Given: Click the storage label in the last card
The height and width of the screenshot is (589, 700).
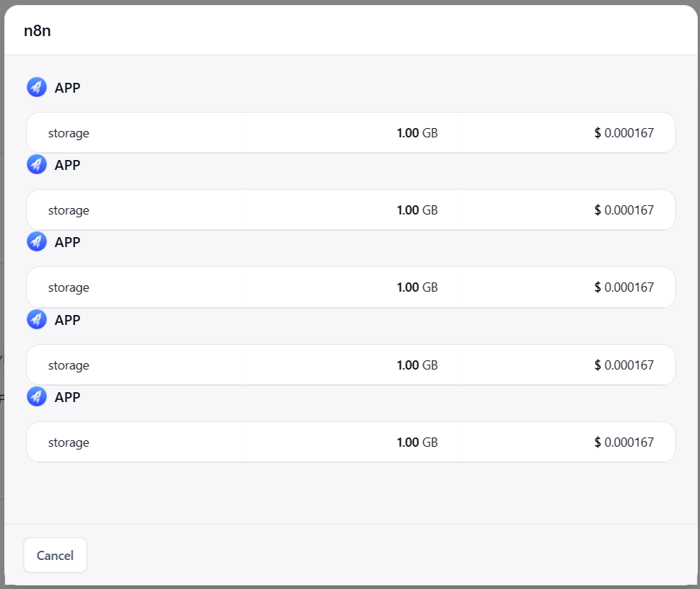Looking at the screenshot, I should [x=69, y=443].
